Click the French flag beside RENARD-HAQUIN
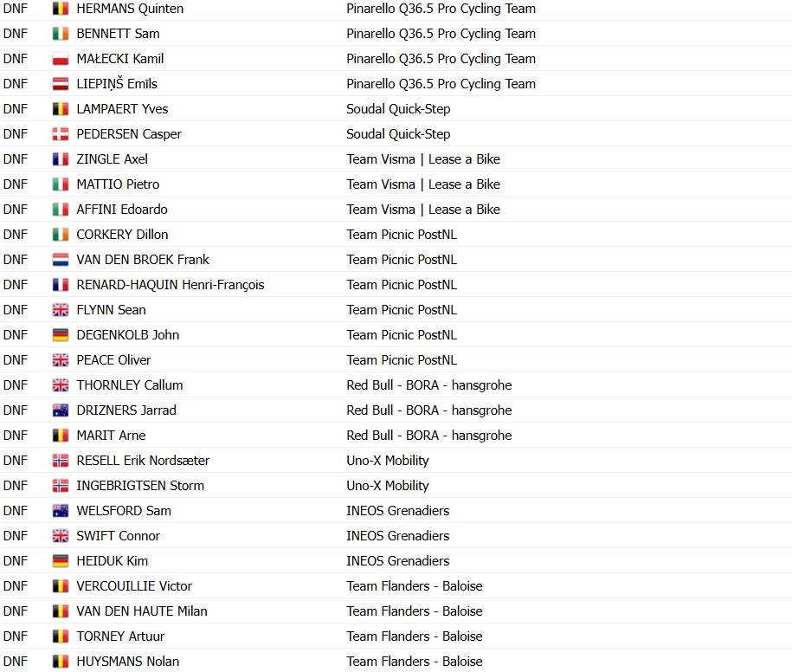Viewport: 792px width, 672px height. coord(60,285)
